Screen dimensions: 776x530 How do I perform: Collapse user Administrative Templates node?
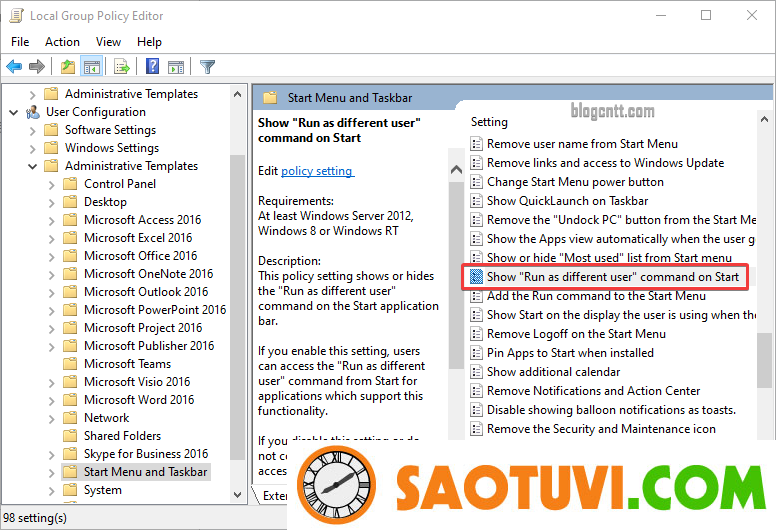pos(33,167)
